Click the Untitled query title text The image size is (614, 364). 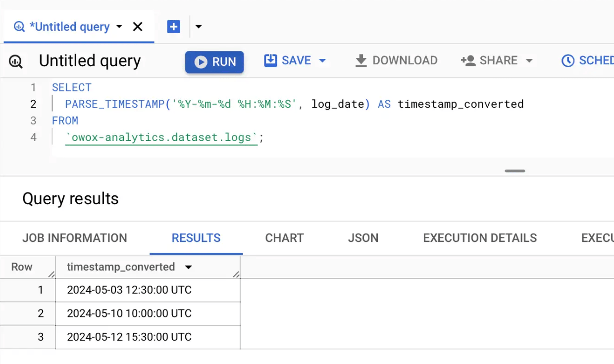coord(90,61)
